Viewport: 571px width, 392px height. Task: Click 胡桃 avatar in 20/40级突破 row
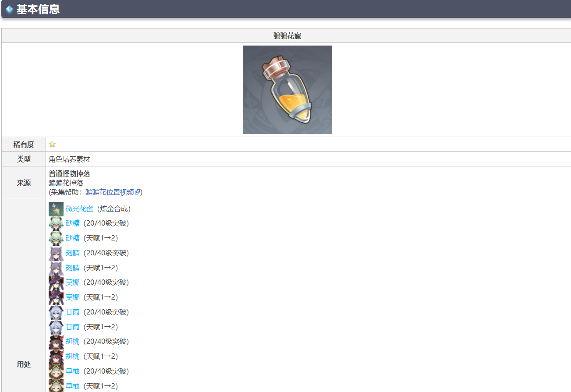(x=56, y=342)
